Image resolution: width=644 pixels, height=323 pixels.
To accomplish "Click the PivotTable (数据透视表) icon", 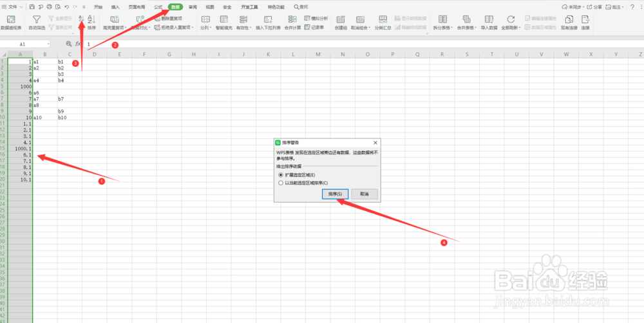I will coord(11,19).
